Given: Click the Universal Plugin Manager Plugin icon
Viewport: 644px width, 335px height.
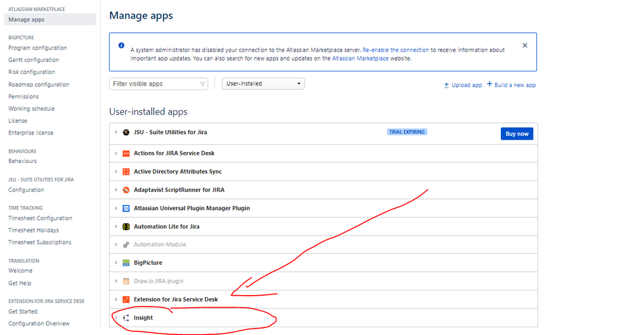Looking at the screenshot, I should (x=126, y=208).
